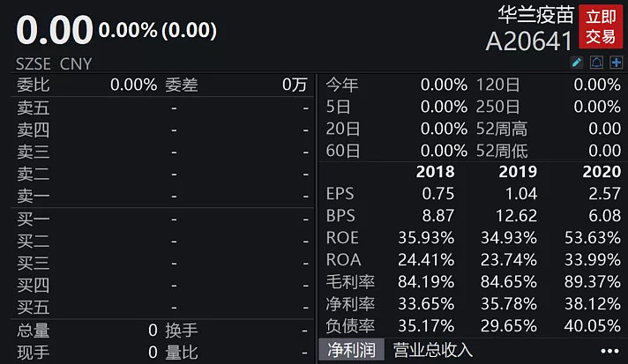Screen dimensions: 628x364
Task: Click the stock name 华兰疫苗
Action: click(535, 15)
